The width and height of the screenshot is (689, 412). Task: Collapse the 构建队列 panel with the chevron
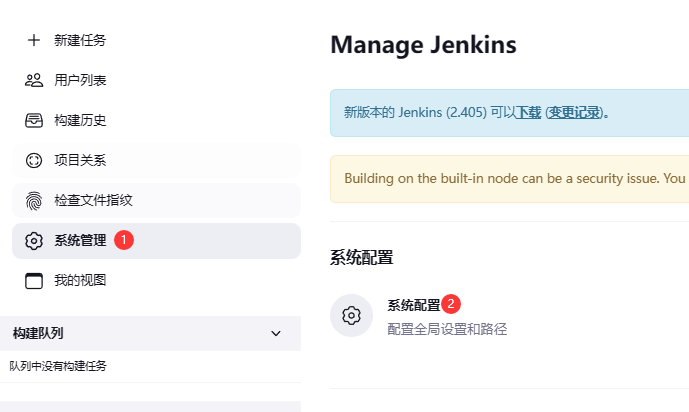[276, 333]
